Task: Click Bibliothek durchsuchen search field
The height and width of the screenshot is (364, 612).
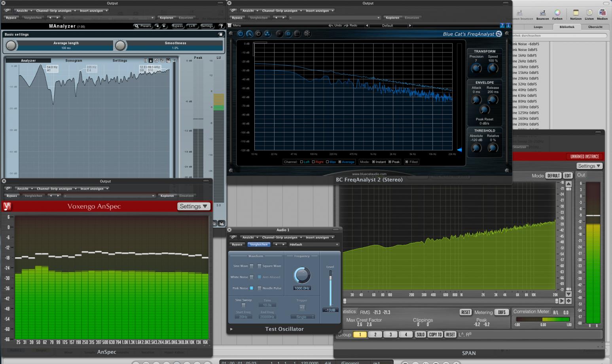Action: pos(560,36)
